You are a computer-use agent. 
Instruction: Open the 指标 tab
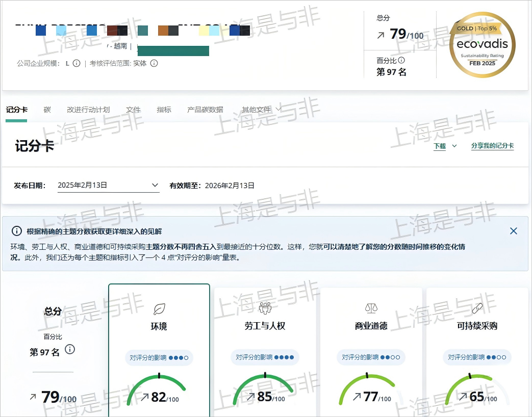click(164, 110)
